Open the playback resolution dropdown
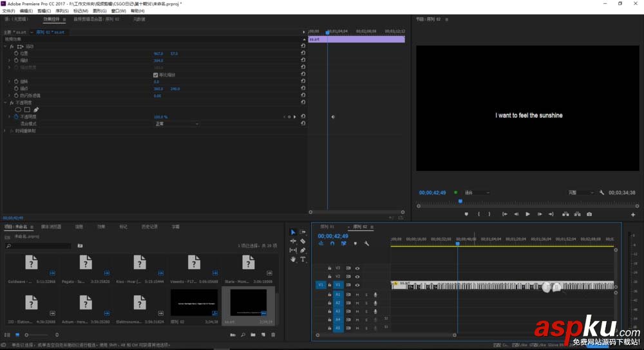644x350 pixels. (x=581, y=192)
